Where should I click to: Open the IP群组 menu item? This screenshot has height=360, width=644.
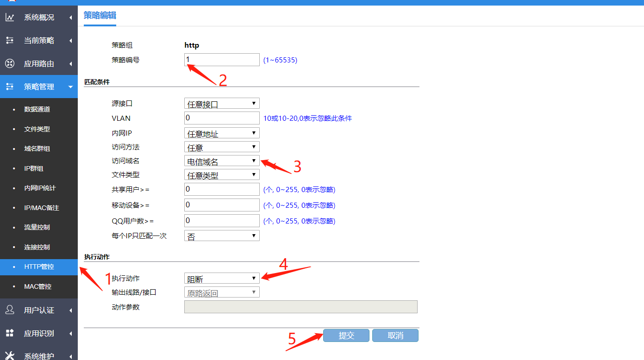click(x=34, y=168)
